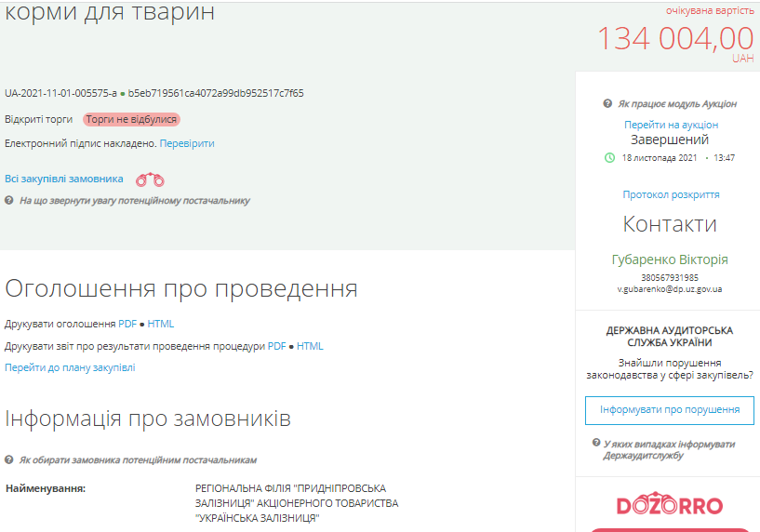Screen dimensions: 760x532
Task: Click the help icon near 'На що звернути увагу'
Action: (9, 200)
